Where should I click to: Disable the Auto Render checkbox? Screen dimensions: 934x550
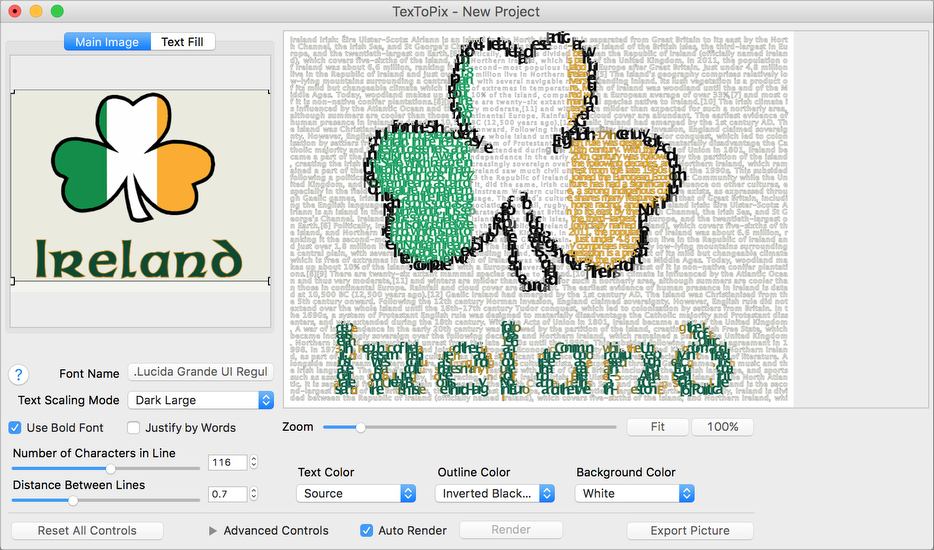pos(367,530)
